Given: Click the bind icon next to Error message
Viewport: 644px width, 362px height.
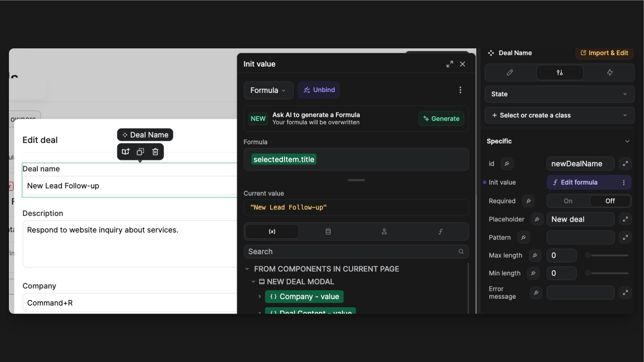Looking at the screenshot, I should click(x=536, y=292).
